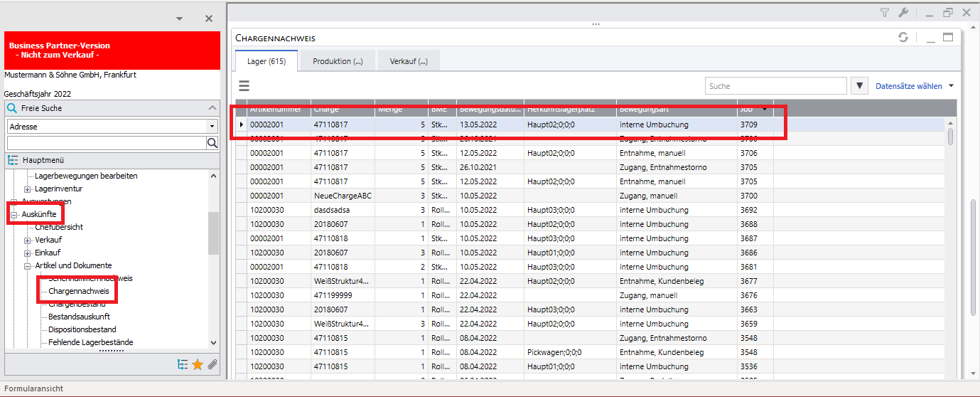Open the hamburger list menu
This screenshot has width=980, height=397.
point(244,86)
